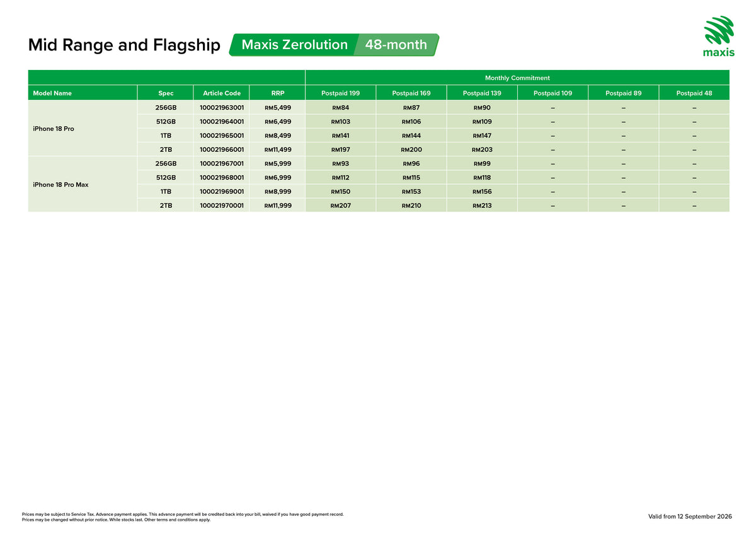
Task: Click article code 100021970001
Action: (222, 205)
